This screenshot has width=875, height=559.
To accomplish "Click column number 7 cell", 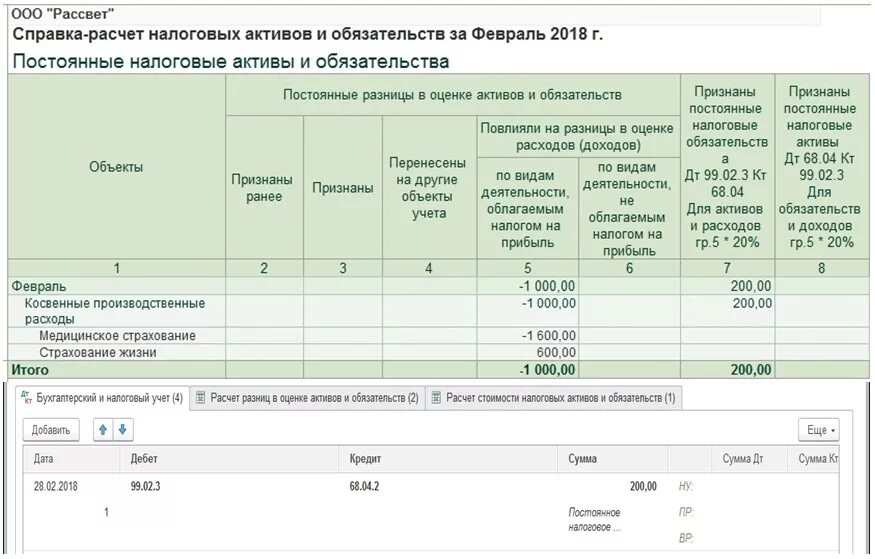I will pos(727,268).
